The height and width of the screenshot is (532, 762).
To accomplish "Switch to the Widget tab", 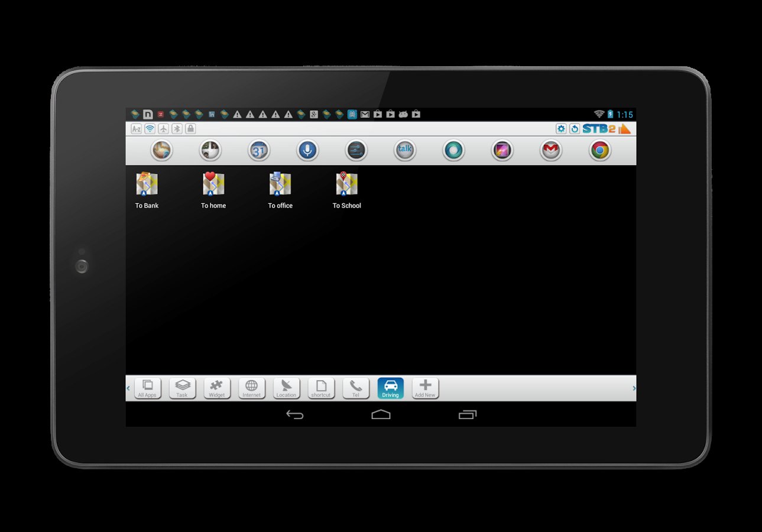I will click(216, 388).
